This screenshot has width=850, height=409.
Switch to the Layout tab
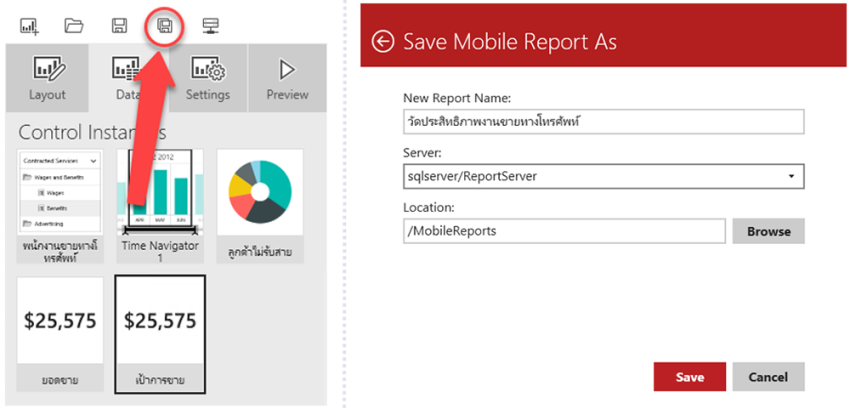pos(47,78)
